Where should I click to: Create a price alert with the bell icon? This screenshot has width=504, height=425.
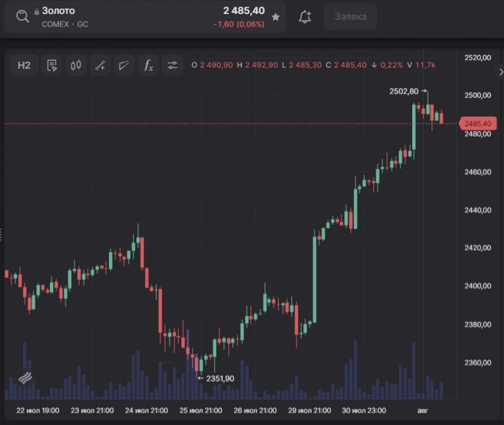point(305,17)
